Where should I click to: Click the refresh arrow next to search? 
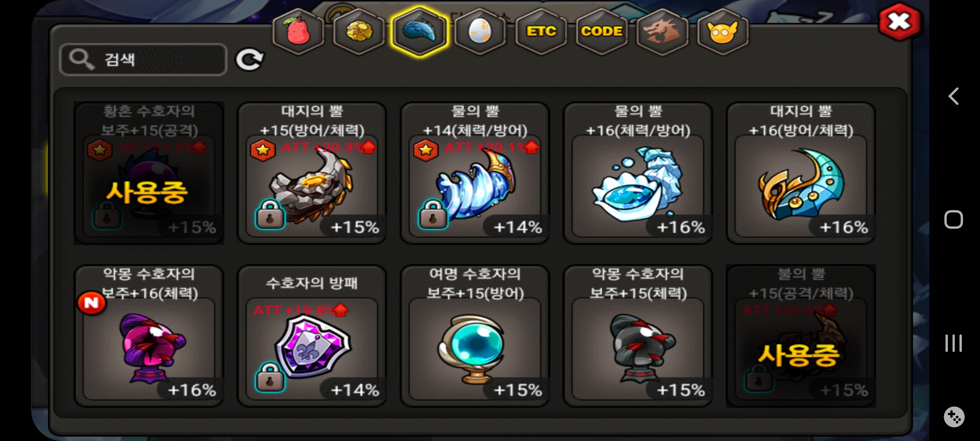click(x=249, y=60)
